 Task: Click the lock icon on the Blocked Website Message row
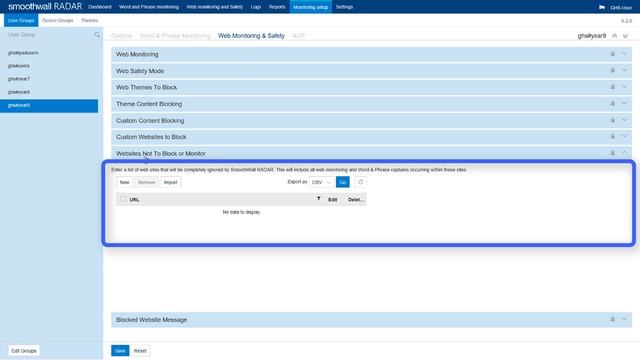[612, 320]
